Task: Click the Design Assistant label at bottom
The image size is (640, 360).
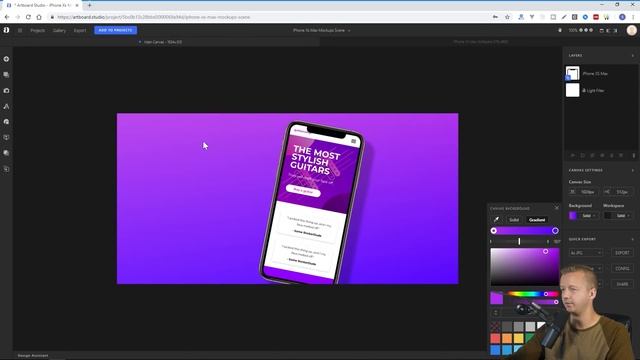Action: pyautogui.click(x=33, y=356)
